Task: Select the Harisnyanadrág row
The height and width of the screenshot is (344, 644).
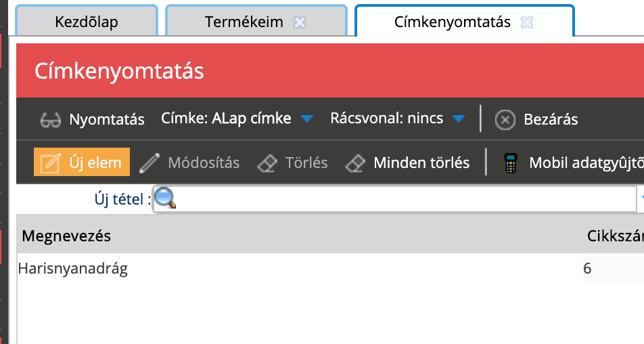Action: (x=72, y=269)
